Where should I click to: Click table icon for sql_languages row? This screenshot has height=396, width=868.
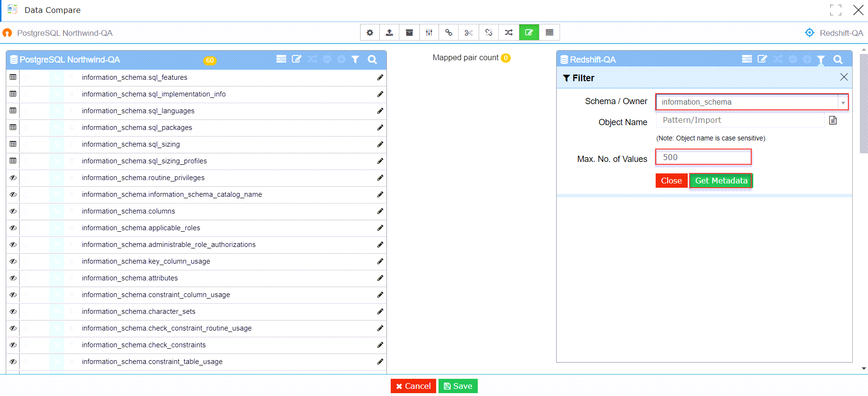click(13, 110)
